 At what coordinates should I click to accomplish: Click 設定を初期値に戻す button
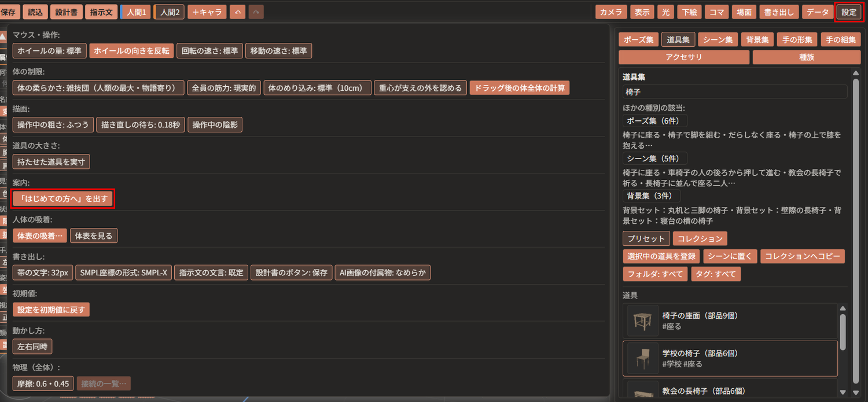(51, 309)
